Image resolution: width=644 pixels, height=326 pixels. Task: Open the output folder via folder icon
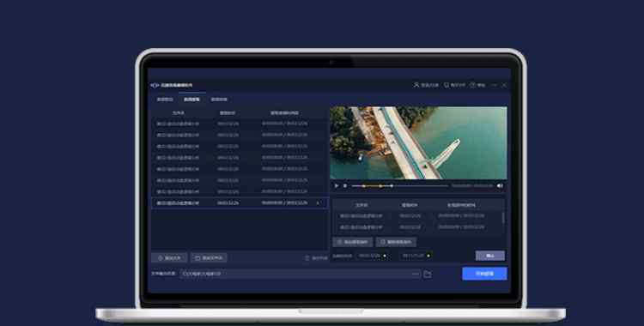click(428, 274)
